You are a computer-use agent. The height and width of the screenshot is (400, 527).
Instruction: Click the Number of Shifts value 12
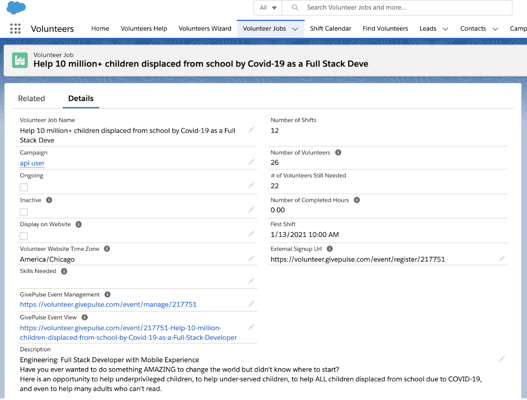[x=275, y=131]
